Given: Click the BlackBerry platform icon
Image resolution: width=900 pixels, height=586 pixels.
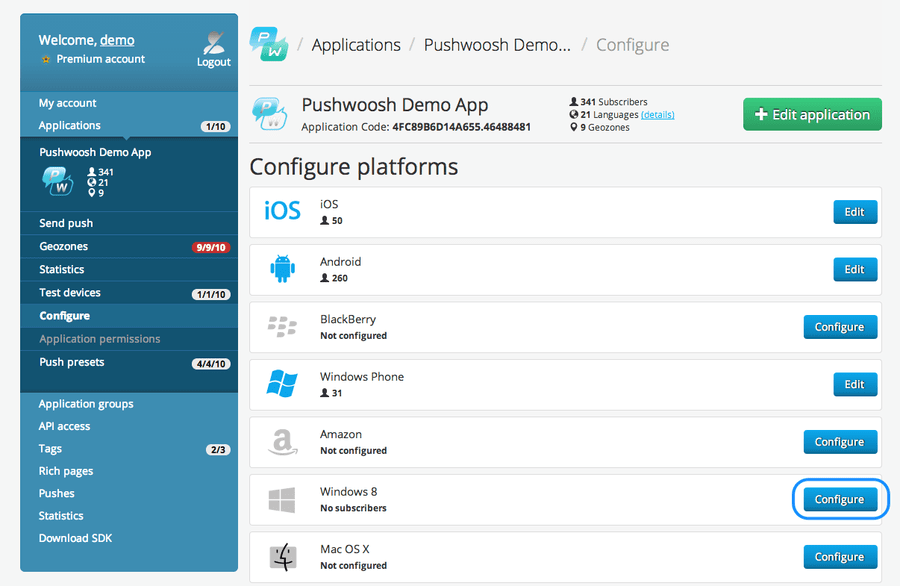Looking at the screenshot, I should 282,327.
